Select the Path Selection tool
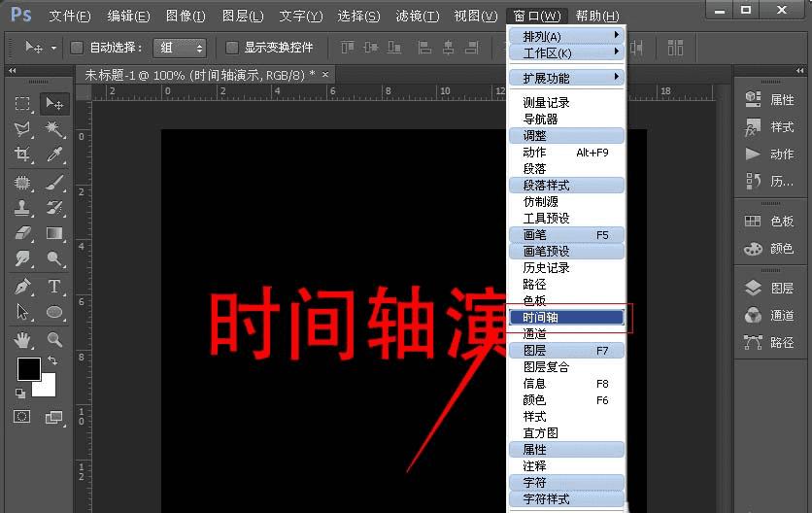Viewport: 812px width, 513px height. coord(22,312)
